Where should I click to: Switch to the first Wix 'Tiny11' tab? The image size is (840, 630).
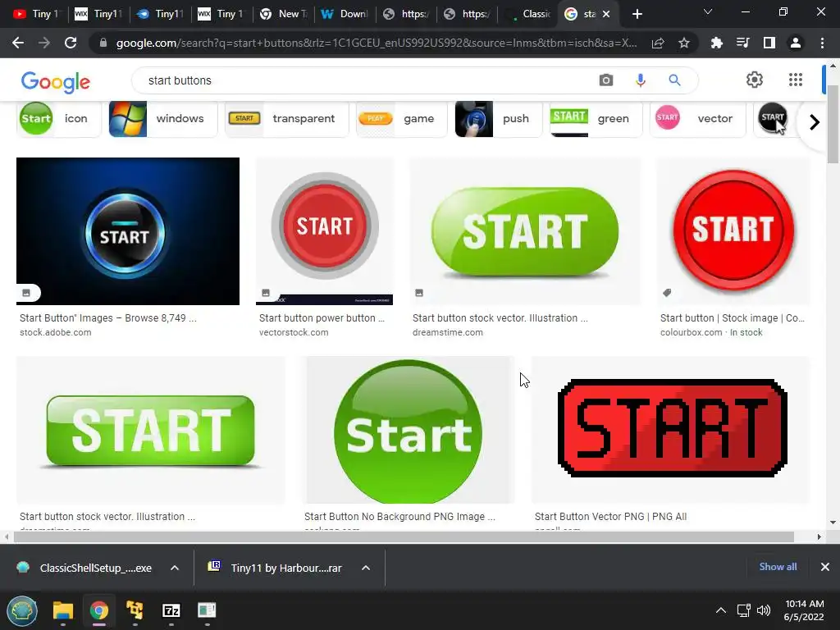[98, 14]
